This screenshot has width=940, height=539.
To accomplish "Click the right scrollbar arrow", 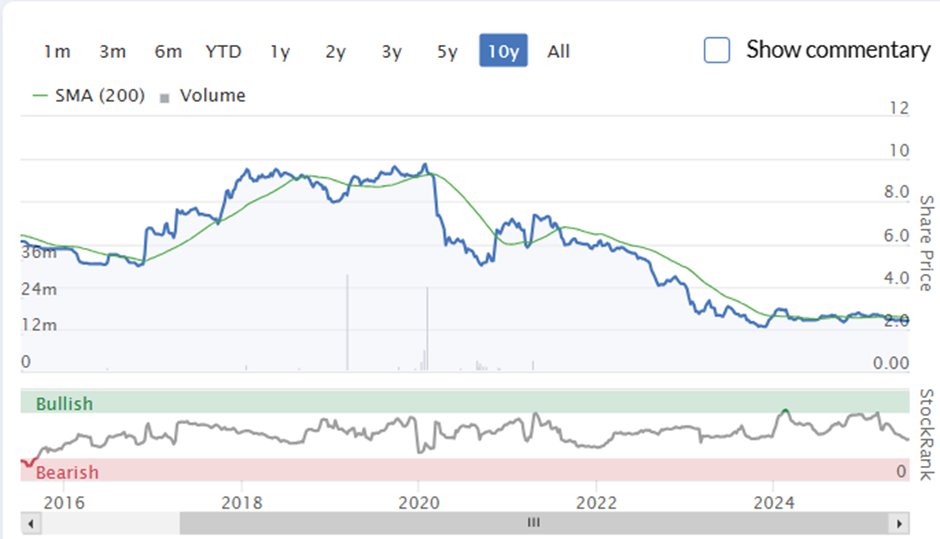I will (899, 523).
